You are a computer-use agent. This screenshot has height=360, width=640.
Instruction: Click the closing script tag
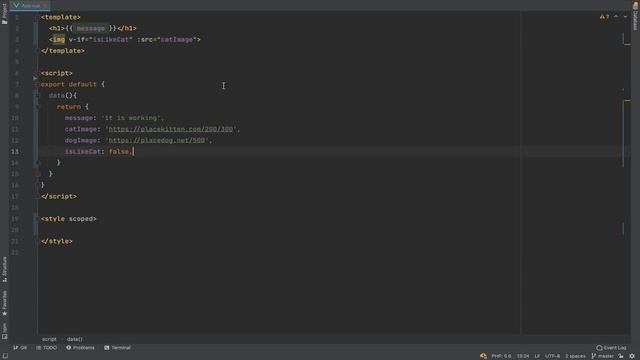(x=59, y=196)
